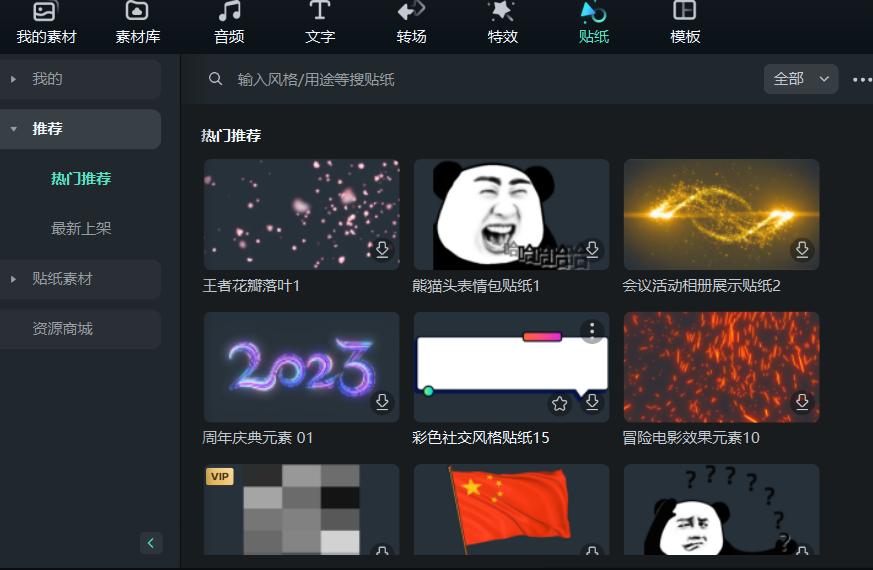Open the 模板 templates tab

685,23
